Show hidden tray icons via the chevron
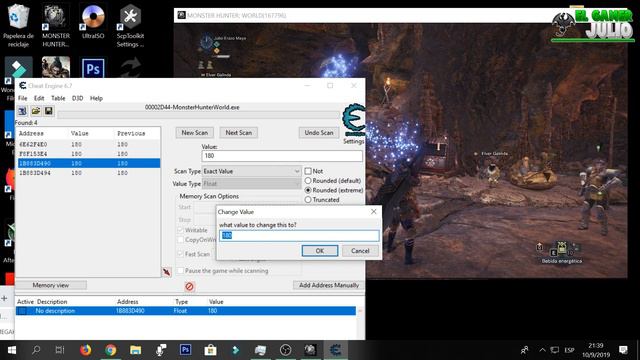This screenshot has width=640, height=360. [542, 350]
